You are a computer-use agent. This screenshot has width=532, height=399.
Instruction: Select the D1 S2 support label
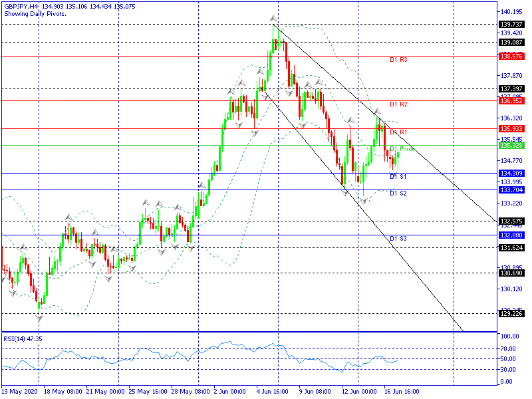coord(398,194)
